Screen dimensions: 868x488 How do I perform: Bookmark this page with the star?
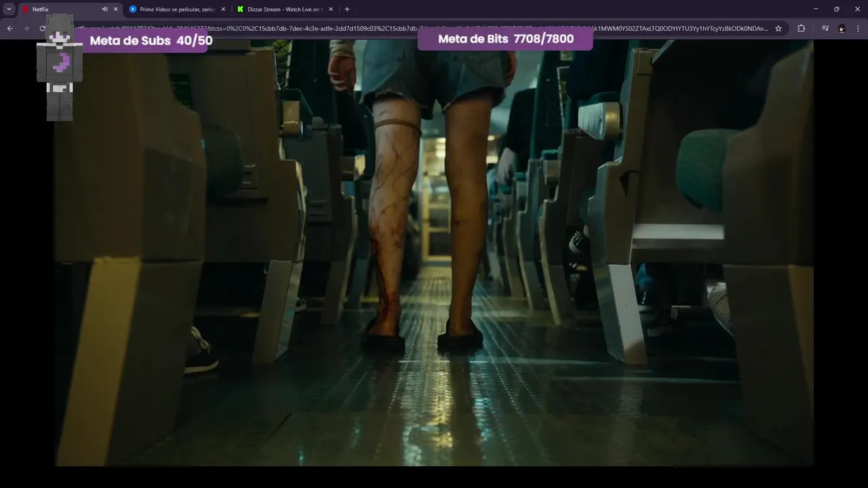778,28
